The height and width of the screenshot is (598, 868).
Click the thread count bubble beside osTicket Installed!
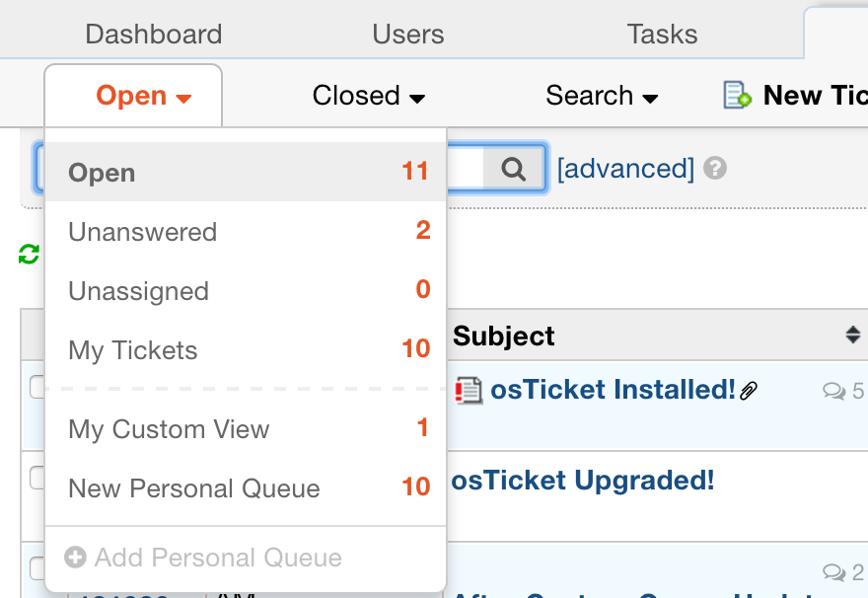pyautogui.click(x=834, y=391)
